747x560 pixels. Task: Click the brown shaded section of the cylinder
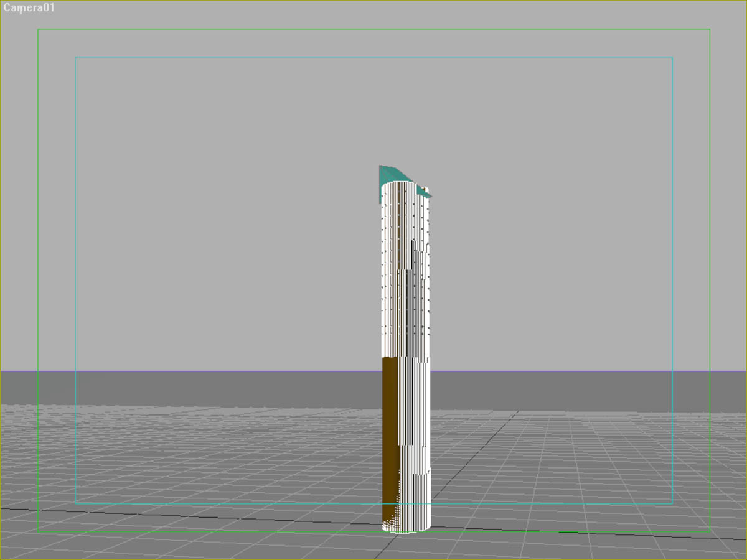click(390, 436)
